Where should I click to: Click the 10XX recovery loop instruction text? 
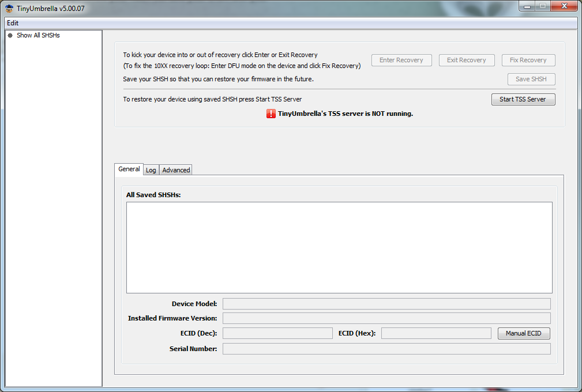point(242,66)
